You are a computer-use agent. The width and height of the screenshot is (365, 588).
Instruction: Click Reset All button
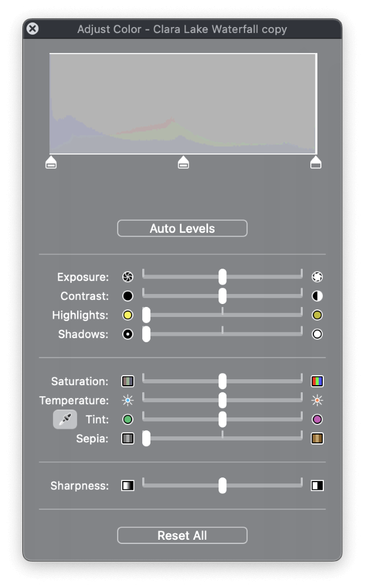click(182, 535)
